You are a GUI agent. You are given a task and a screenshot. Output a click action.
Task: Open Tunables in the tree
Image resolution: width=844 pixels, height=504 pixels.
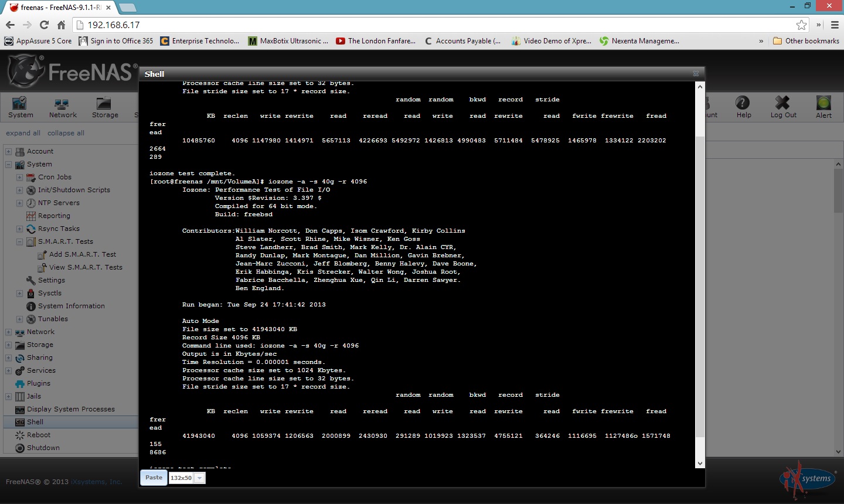click(53, 319)
